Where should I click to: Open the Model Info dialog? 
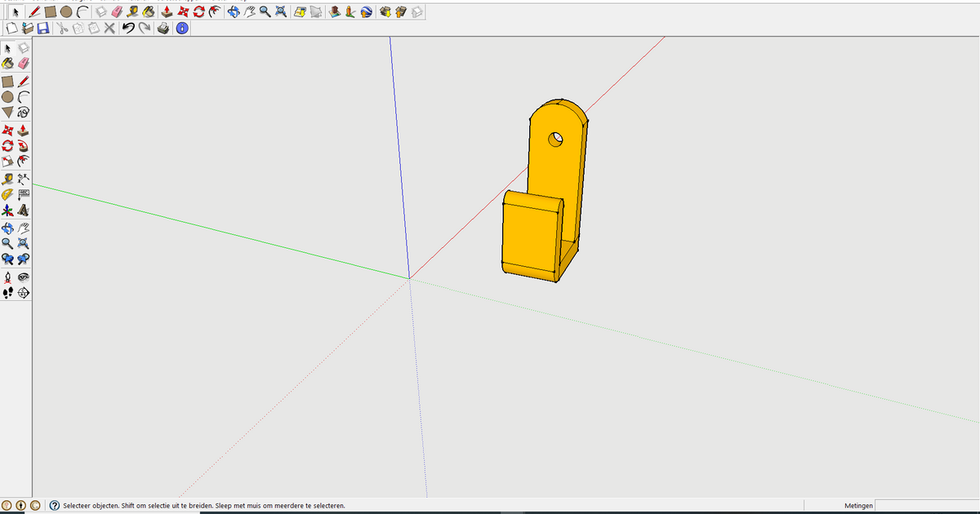(x=181, y=27)
